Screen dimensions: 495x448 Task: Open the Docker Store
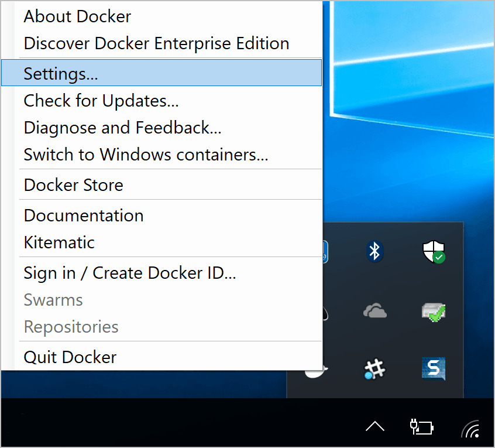point(73,184)
